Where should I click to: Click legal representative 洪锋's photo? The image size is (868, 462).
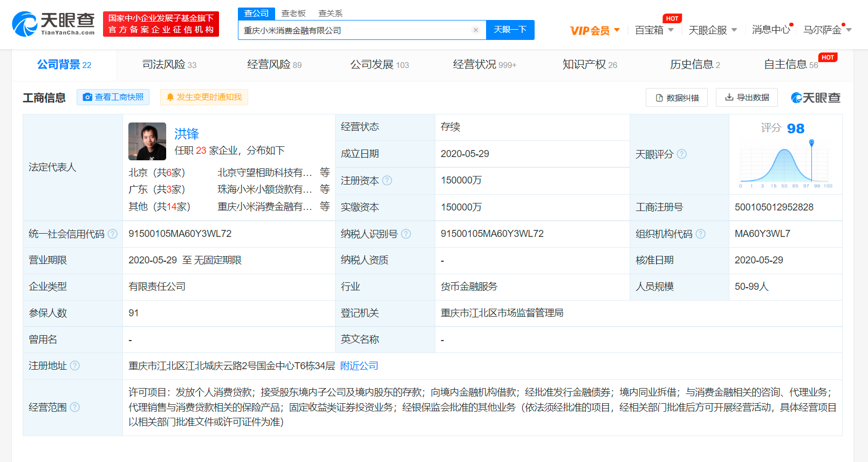pyautogui.click(x=147, y=141)
